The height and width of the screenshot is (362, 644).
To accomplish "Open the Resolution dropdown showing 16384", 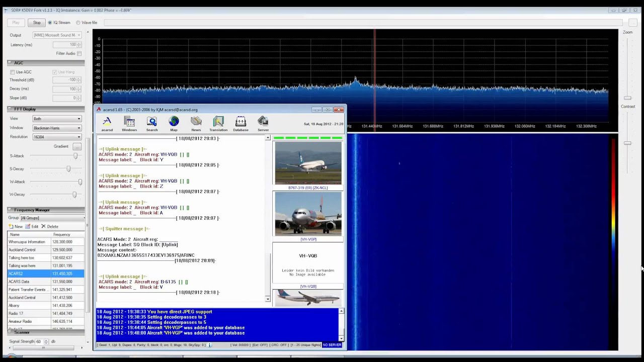I will click(56, 137).
